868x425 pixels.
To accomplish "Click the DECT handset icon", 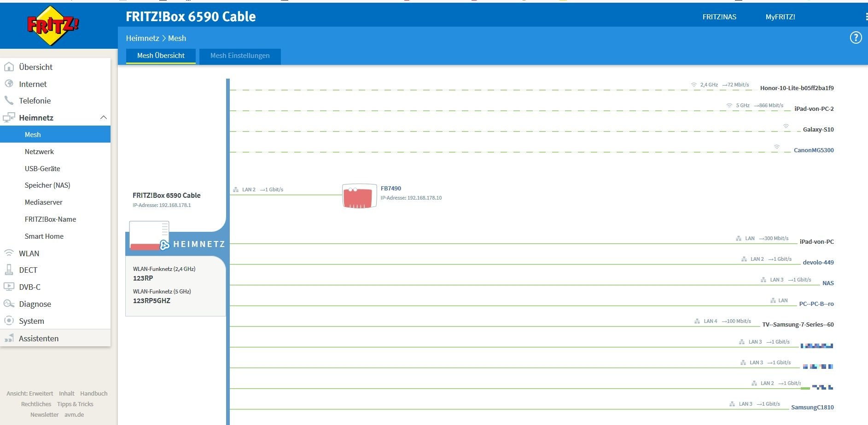I will tap(9, 270).
